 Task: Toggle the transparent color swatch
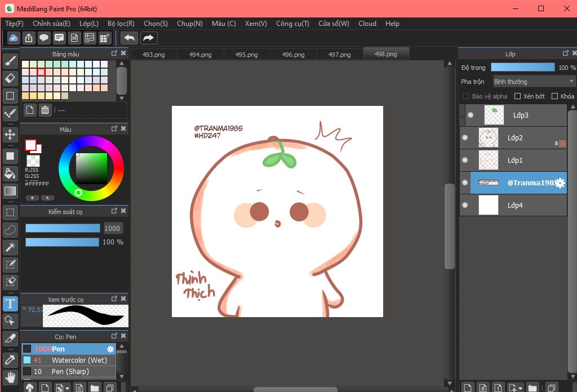pos(33,161)
